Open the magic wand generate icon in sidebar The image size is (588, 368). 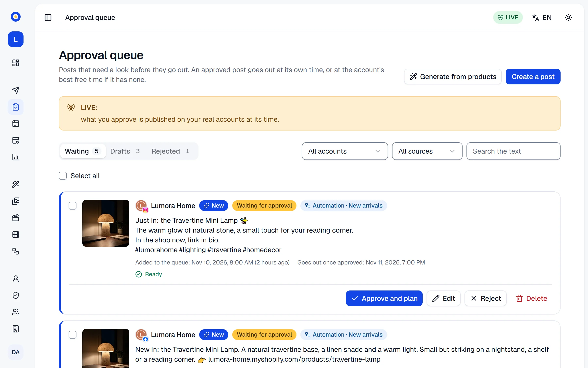[16, 184]
